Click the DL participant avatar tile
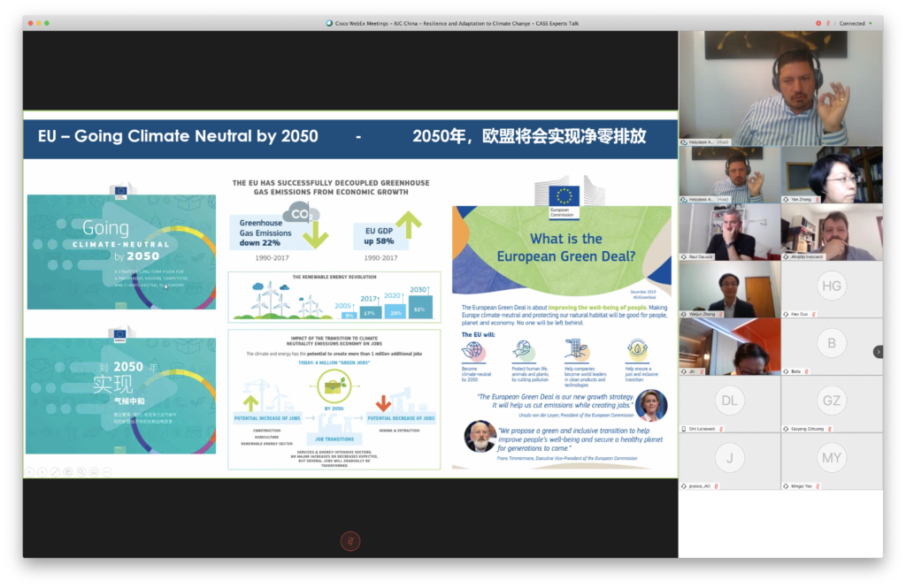Screen dimensions: 906x588 [x=729, y=401]
